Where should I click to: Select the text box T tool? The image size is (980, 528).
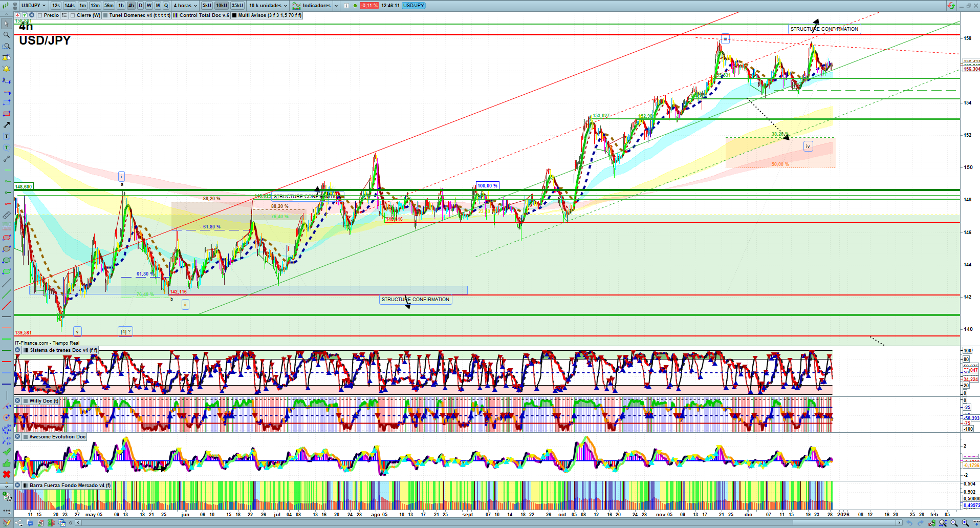(x=7, y=136)
